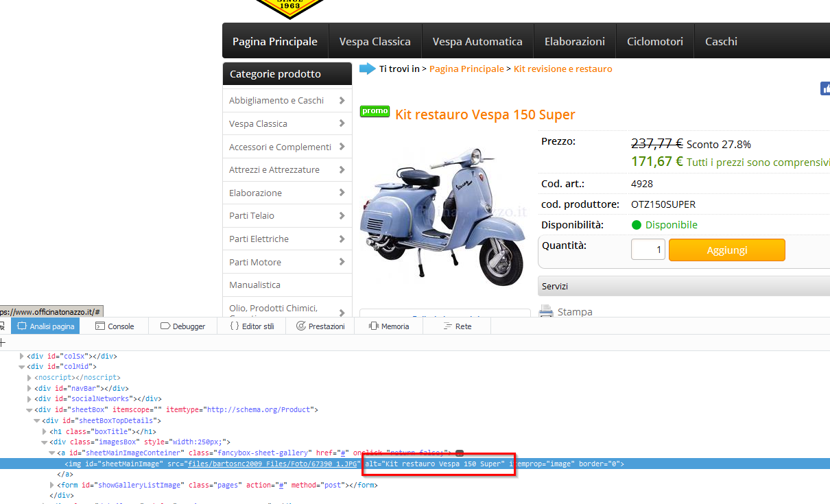Expand the navBar div node

click(29, 388)
